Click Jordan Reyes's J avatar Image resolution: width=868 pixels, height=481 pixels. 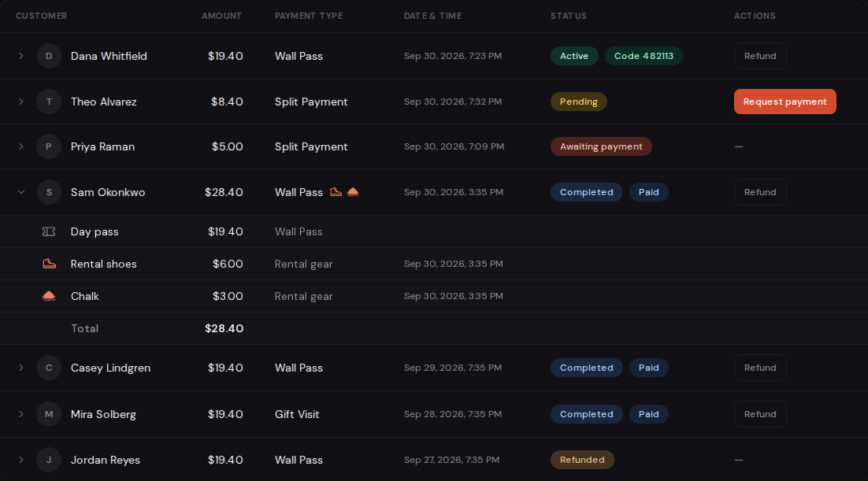(49, 460)
